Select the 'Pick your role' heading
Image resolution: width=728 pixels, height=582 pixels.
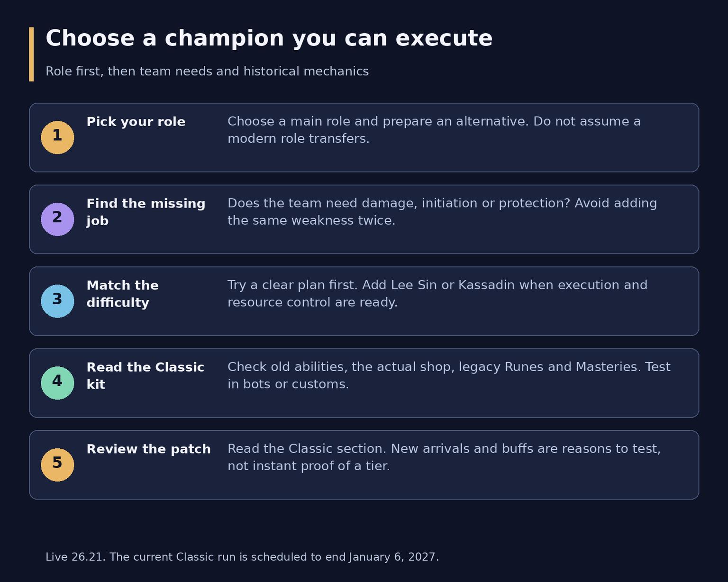point(136,122)
